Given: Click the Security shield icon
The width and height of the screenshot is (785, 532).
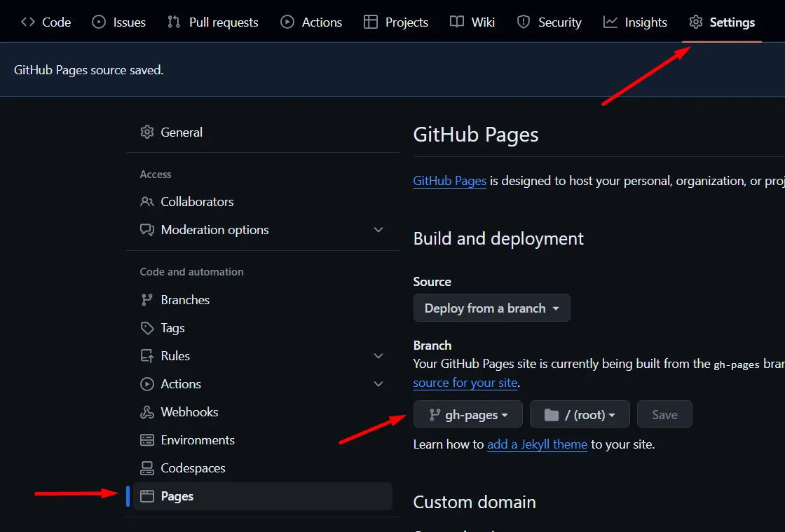Looking at the screenshot, I should click(x=524, y=22).
